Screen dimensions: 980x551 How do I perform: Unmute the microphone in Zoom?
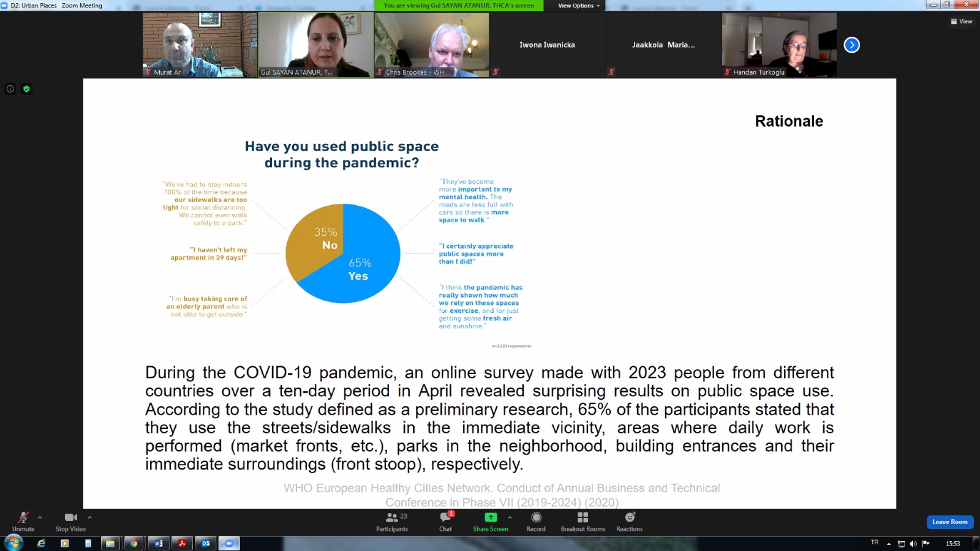(23, 522)
